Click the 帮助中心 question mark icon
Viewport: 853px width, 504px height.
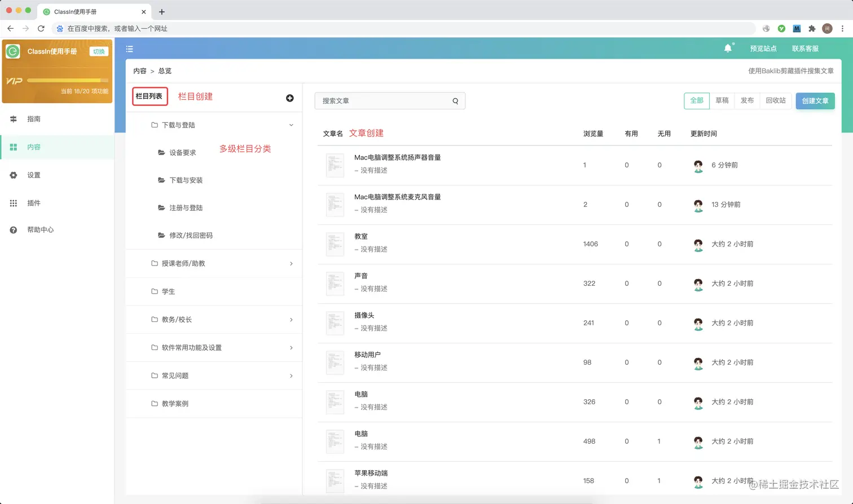click(x=14, y=230)
